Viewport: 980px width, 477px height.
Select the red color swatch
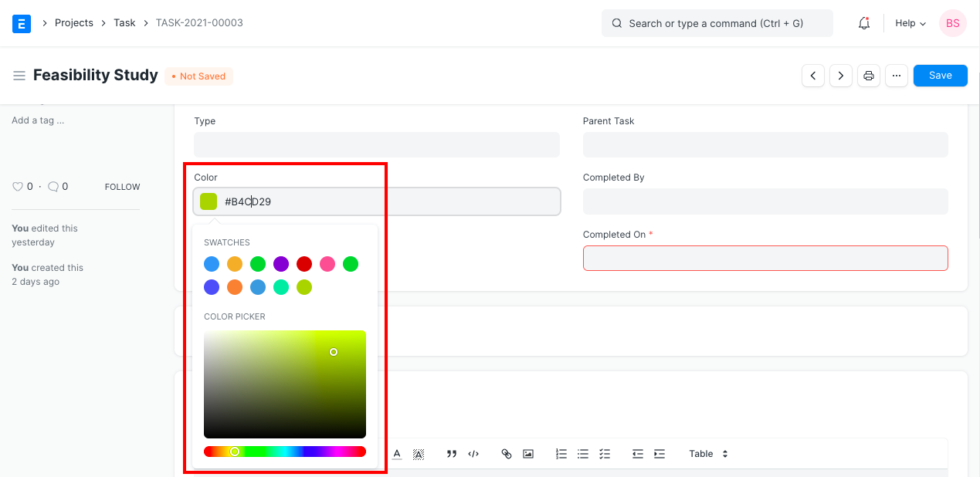(304, 263)
